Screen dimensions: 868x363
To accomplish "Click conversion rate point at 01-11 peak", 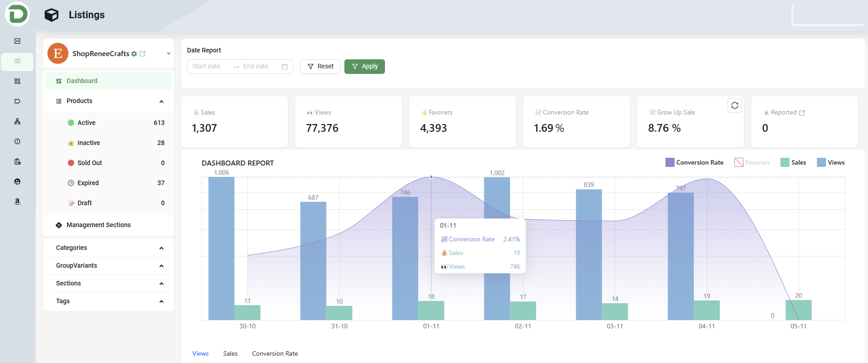I will pos(431,177).
